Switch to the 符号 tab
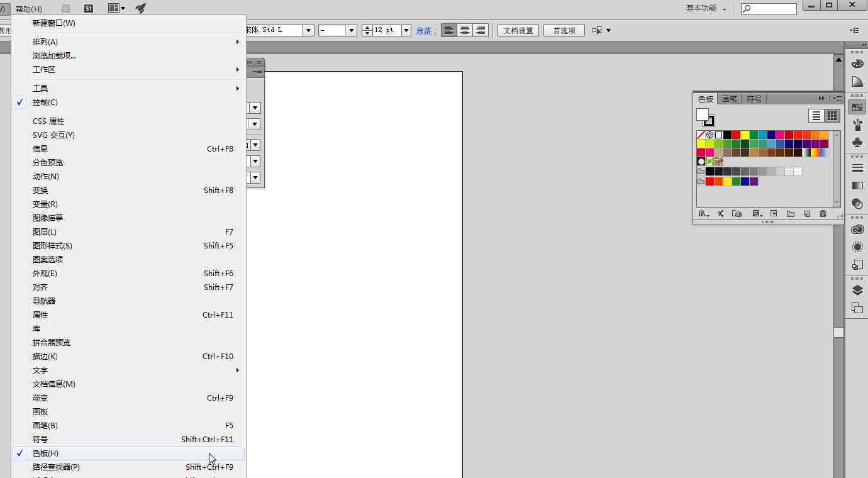868x478 pixels. point(754,99)
